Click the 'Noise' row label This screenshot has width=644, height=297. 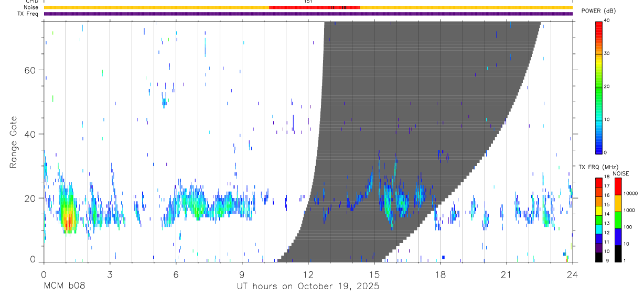(x=31, y=7)
